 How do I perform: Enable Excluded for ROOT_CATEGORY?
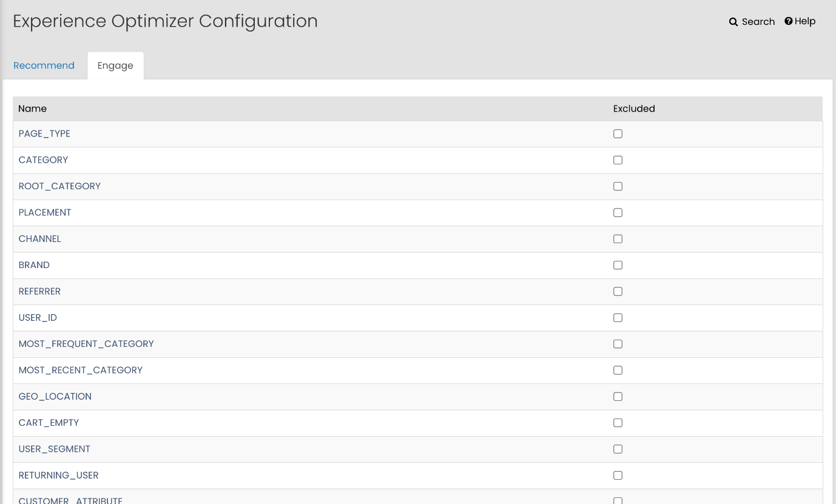[618, 186]
